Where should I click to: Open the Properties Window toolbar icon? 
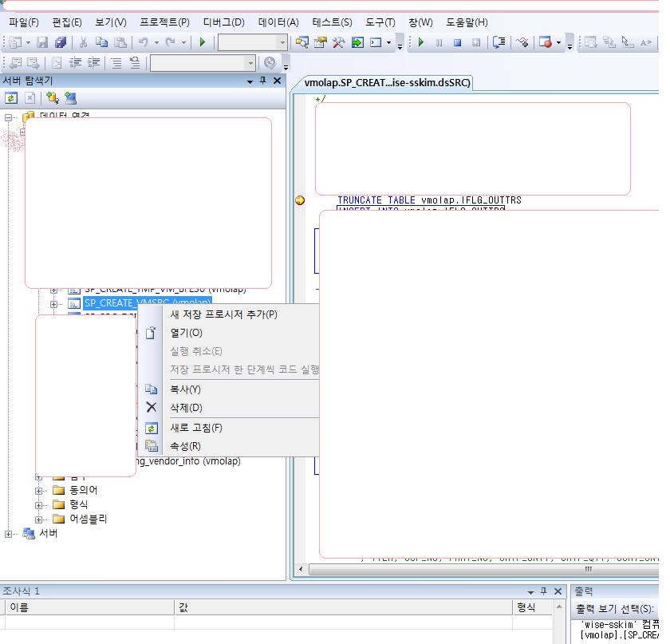[321, 42]
